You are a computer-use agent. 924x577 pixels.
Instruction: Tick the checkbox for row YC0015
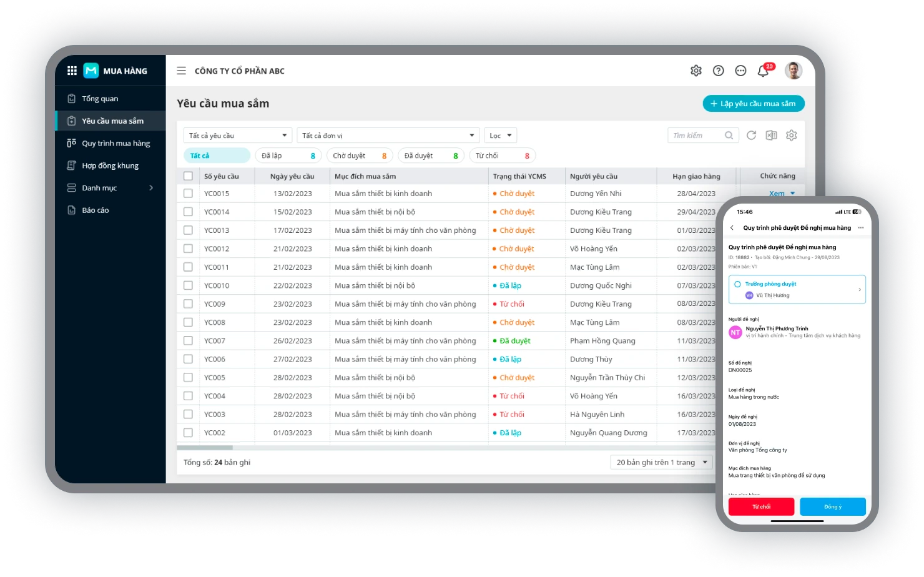(x=188, y=194)
